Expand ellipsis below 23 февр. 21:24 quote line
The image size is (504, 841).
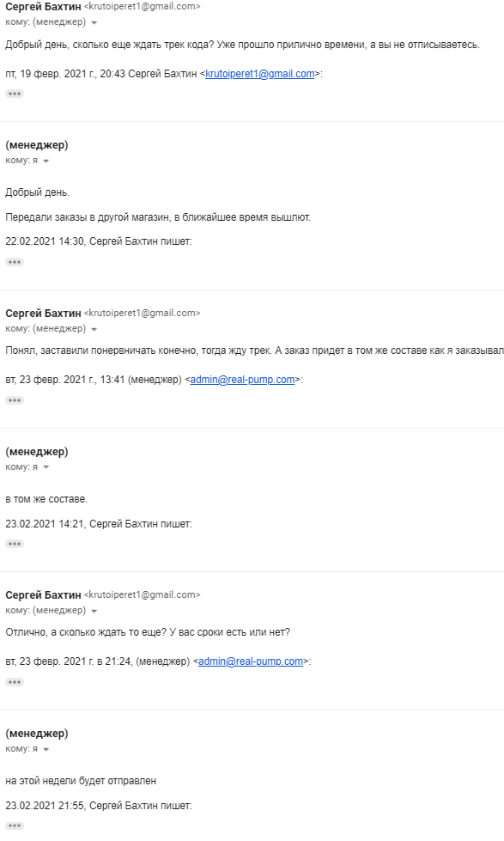click(x=15, y=682)
